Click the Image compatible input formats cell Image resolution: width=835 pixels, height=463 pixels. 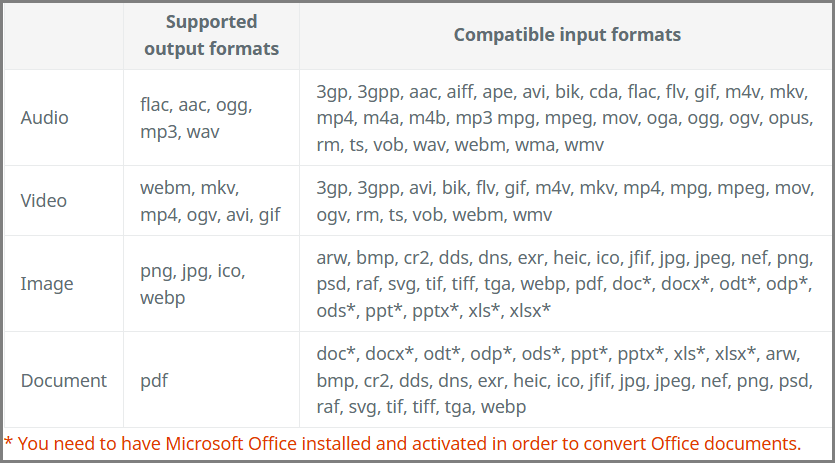tap(565, 284)
